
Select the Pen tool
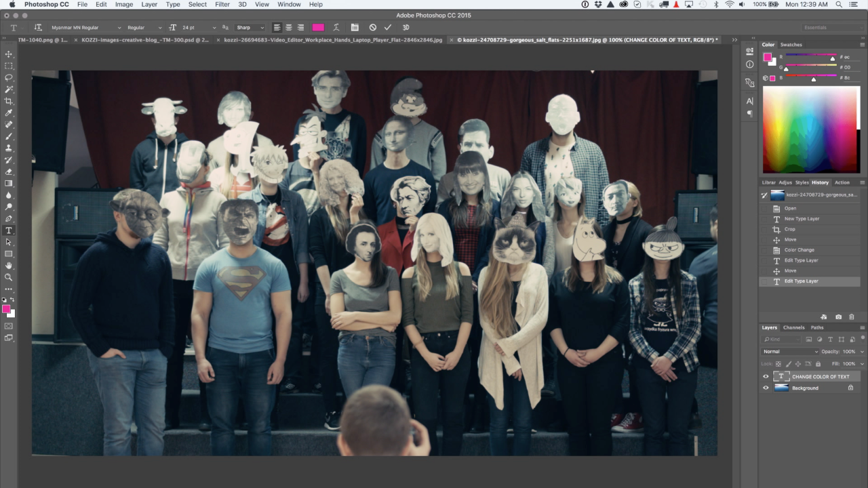click(9, 219)
